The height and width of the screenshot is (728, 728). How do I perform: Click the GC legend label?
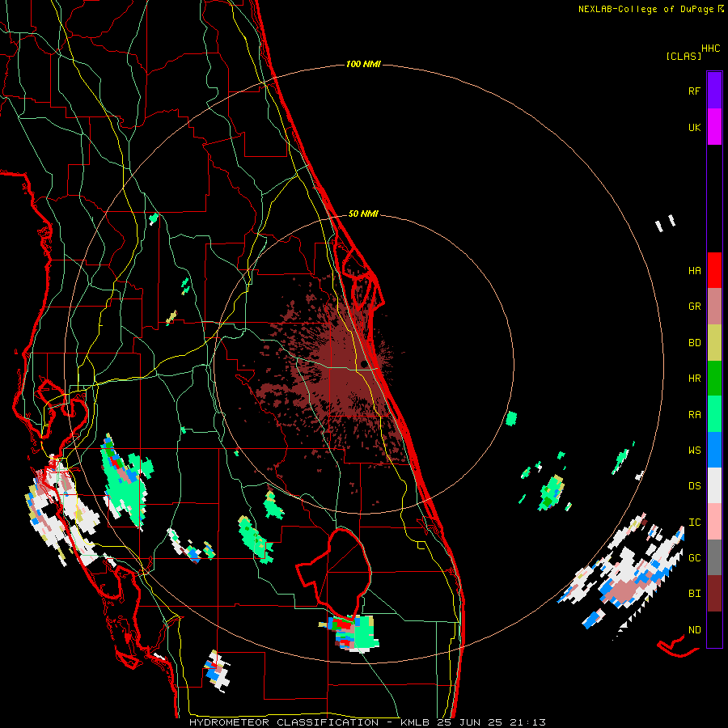coord(694,558)
